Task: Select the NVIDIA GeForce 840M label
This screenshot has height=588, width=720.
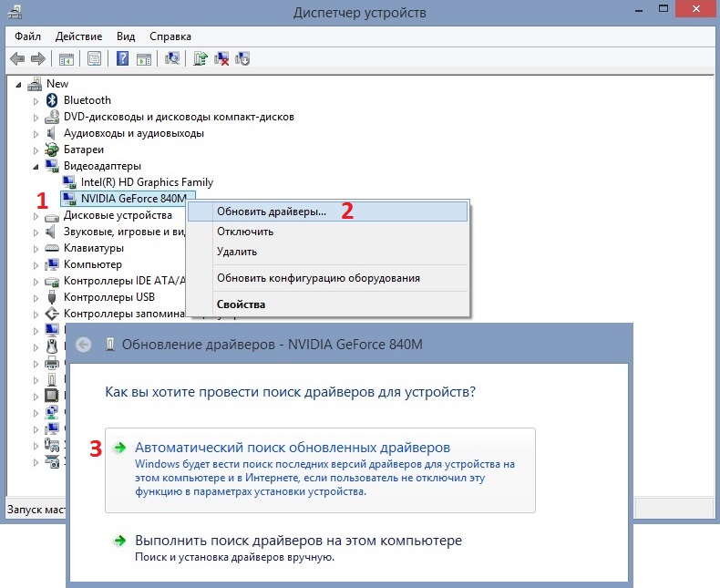Action: tap(134, 199)
